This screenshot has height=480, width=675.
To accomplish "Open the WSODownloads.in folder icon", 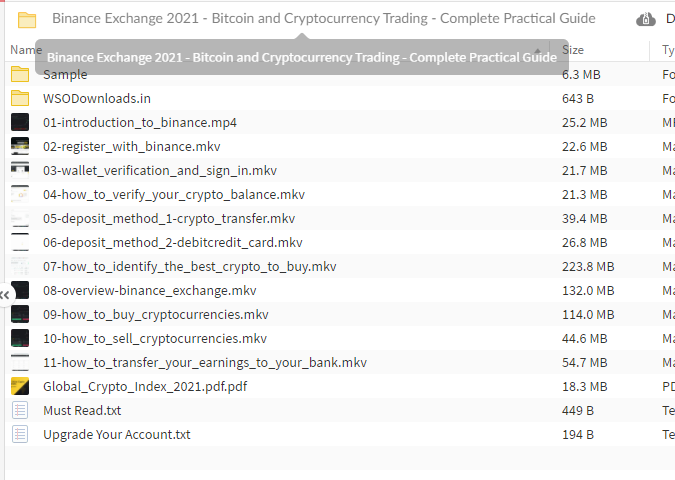I will [x=20, y=99].
